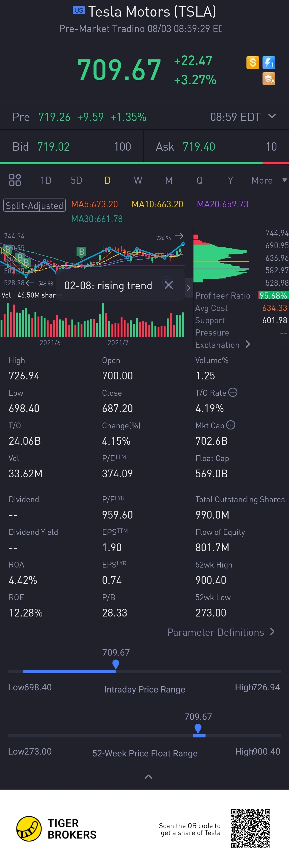Tap the intraday price range marker

(x=116, y=664)
